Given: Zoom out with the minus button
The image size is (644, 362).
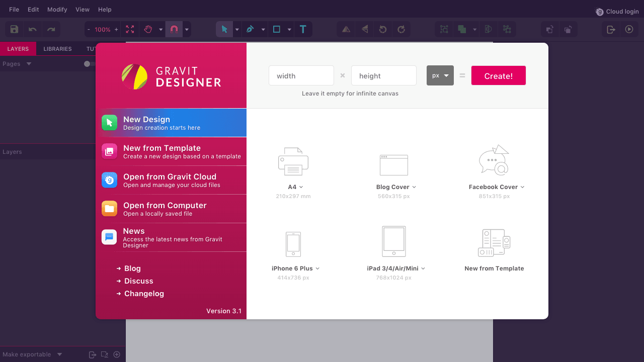Looking at the screenshot, I should (89, 30).
